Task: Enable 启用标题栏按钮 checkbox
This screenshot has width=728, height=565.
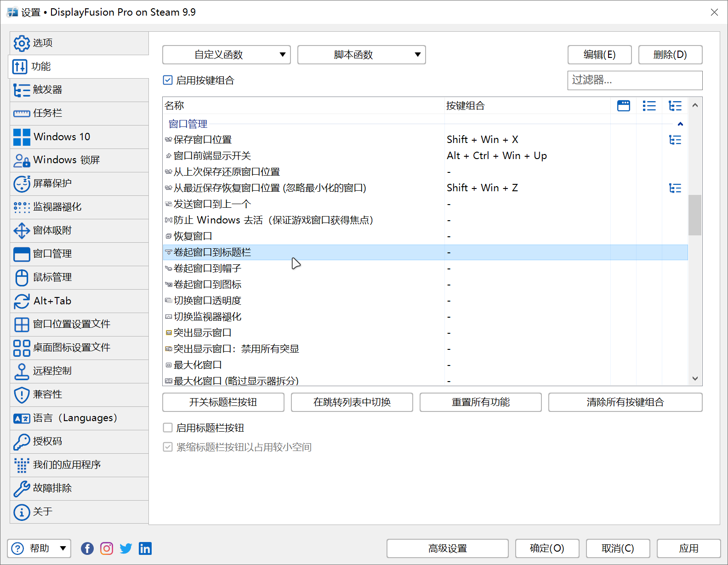Action: pyautogui.click(x=168, y=428)
